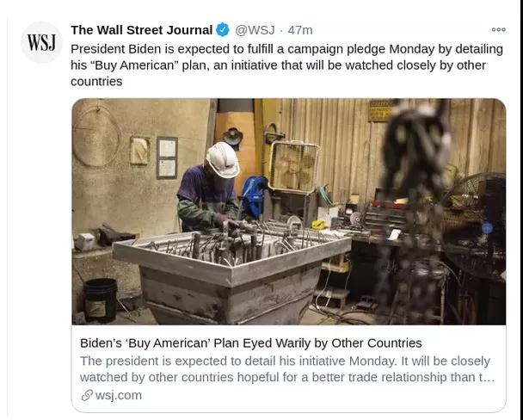Screen dimensions: 523x420
Task: Click the @WSJ handle
Action: [x=255, y=30]
